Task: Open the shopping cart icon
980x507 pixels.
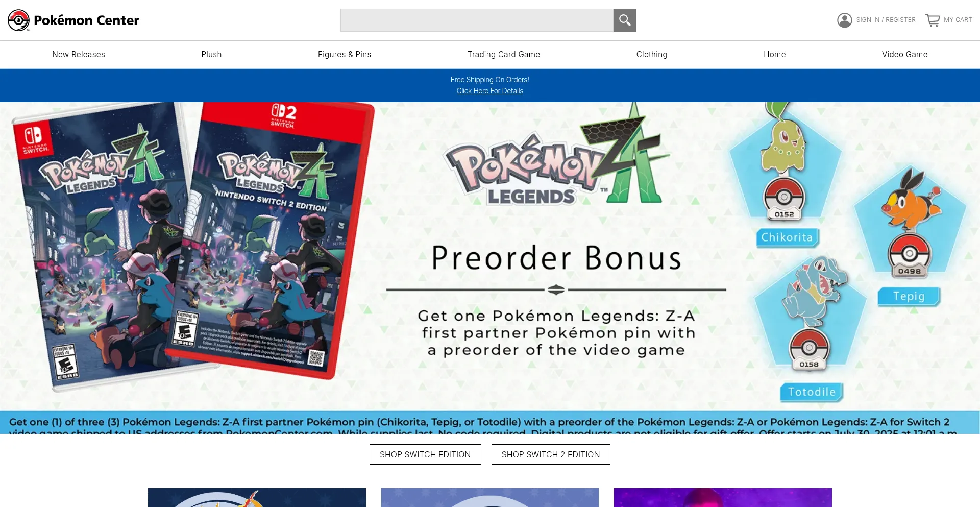Action: [933, 20]
